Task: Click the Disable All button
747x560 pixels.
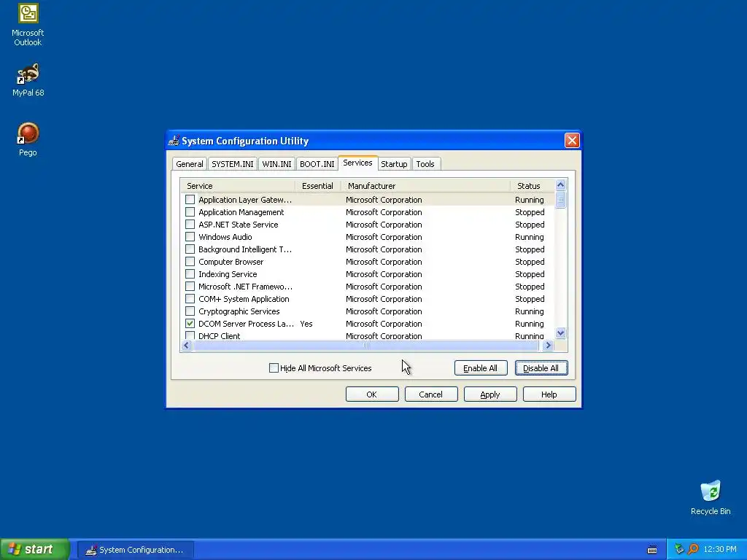Action: tap(541, 368)
